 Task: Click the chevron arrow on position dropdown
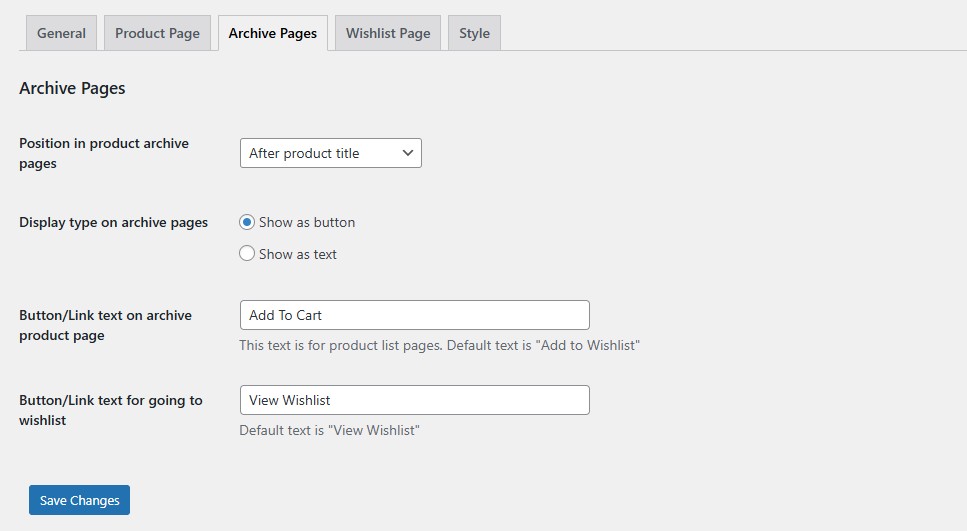click(407, 153)
